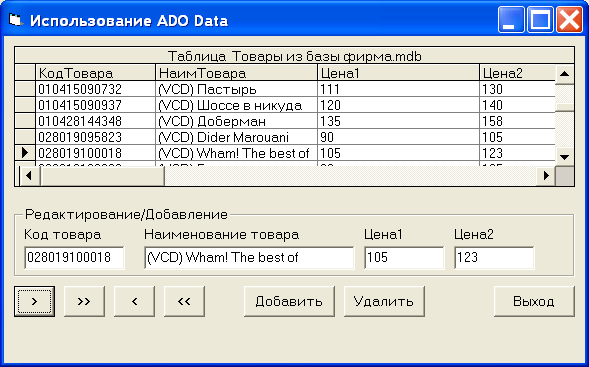
Task: Click the grid vertical scrollbar up arrow
Action: pos(565,74)
